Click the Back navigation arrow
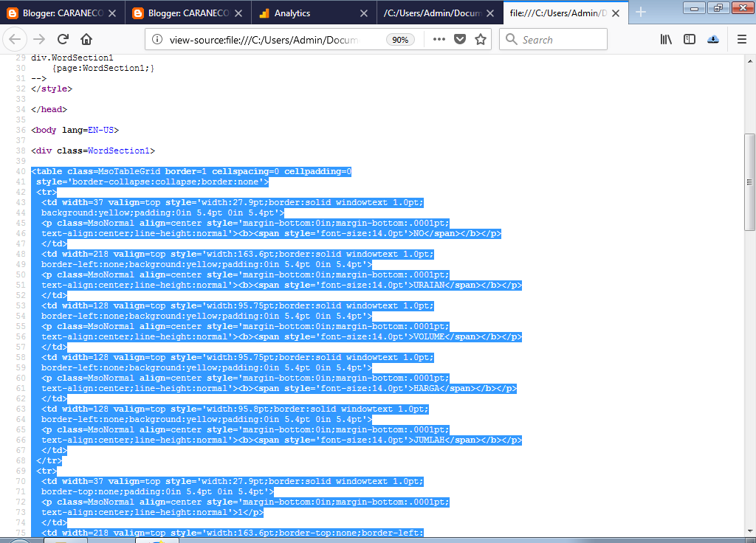 (16, 40)
